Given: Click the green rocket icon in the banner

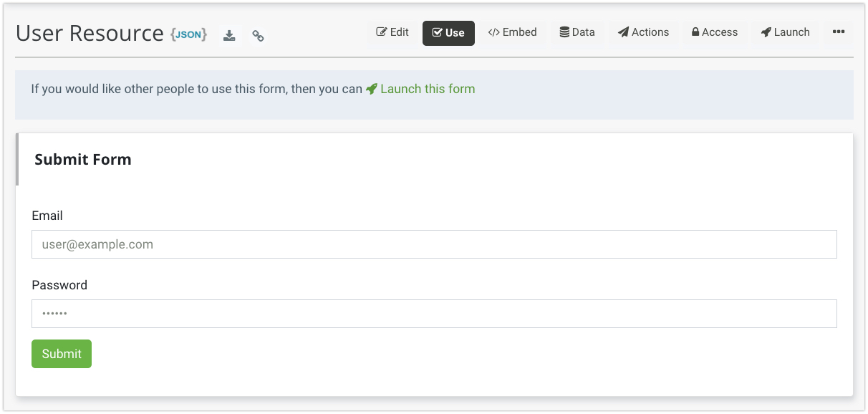Looking at the screenshot, I should (371, 90).
